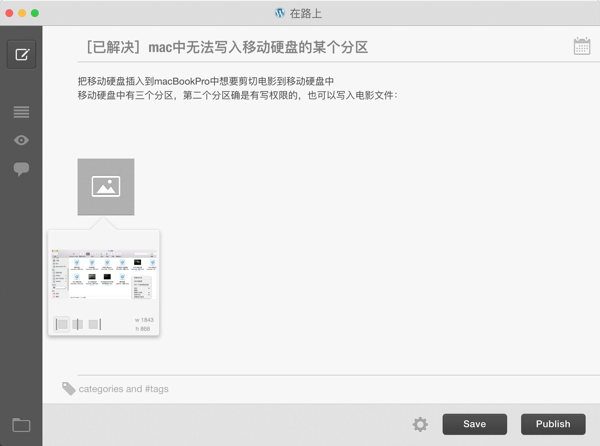Open the calendar schedule icon
600x446 pixels.
tap(582, 47)
